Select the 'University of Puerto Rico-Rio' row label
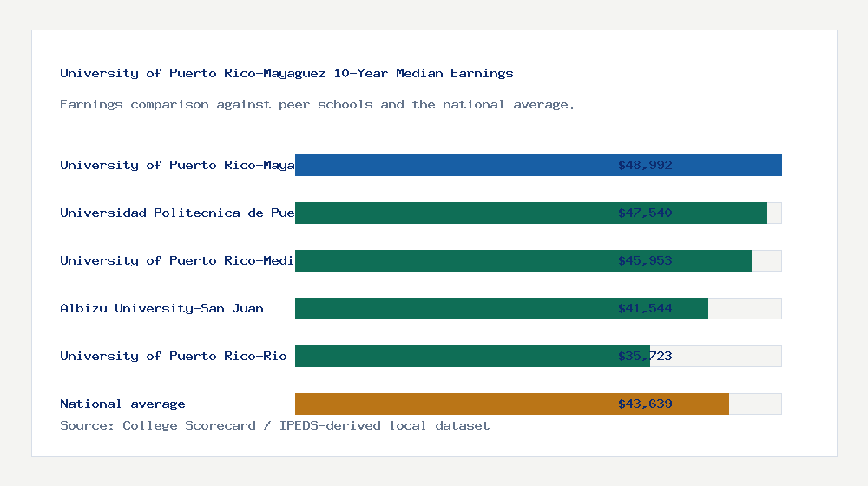Viewport: 868px width, 486px height. pos(174,356)
